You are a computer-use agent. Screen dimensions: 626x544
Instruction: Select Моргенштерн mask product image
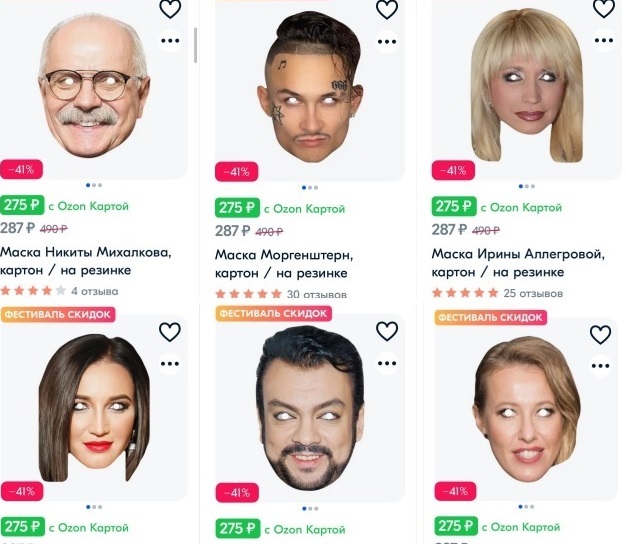(312, 87)
